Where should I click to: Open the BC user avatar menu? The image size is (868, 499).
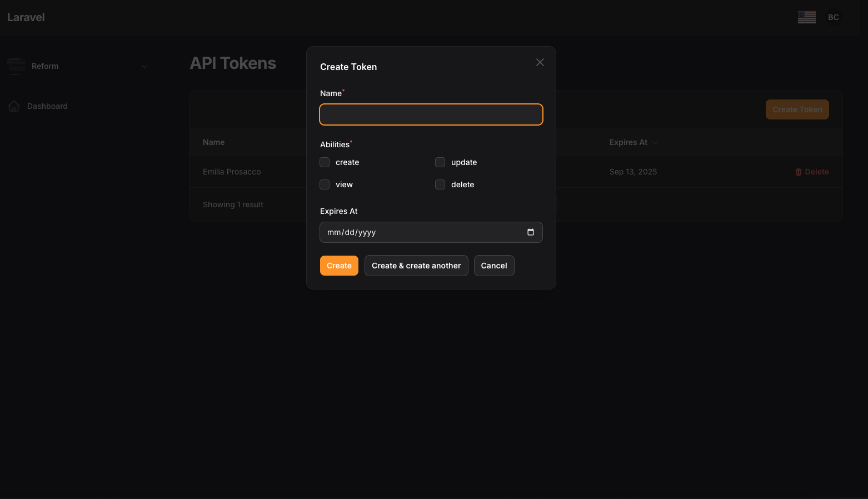point(834,17)
